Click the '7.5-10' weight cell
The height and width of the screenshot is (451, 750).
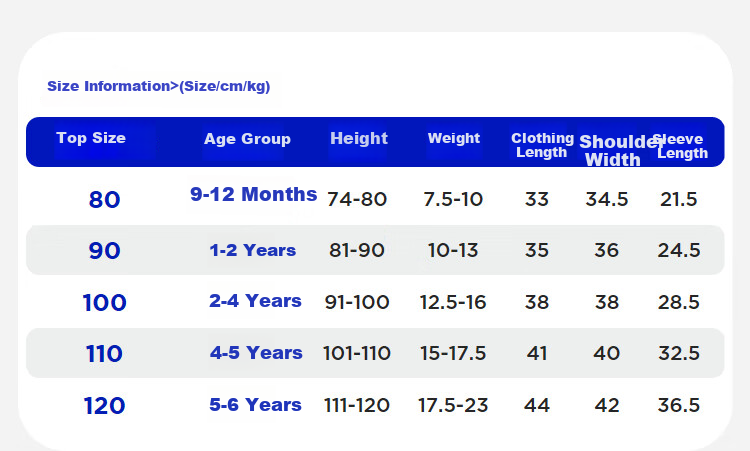(x=453, y=199)
